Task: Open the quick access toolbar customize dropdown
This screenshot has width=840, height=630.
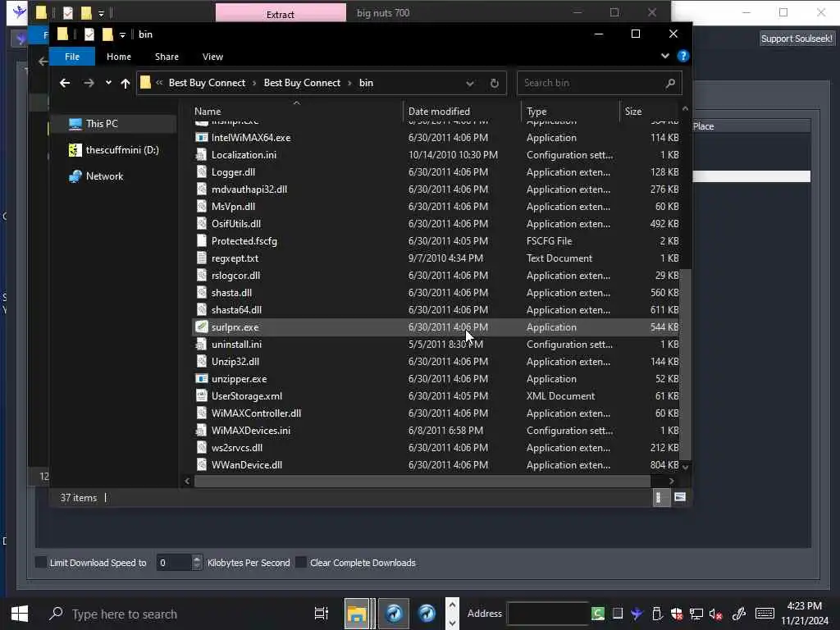Action: click(x=122, y=34)
